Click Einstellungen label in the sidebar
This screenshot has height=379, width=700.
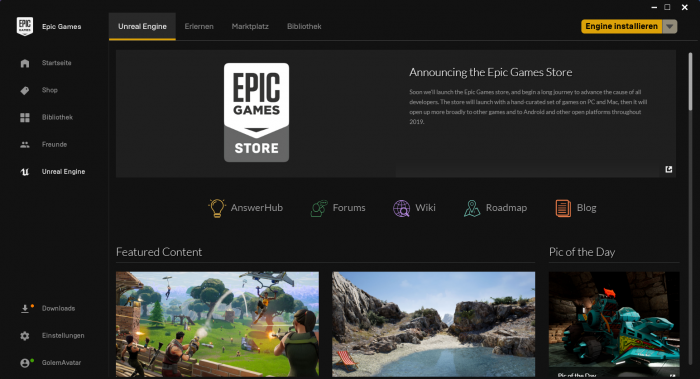(63, 336)
